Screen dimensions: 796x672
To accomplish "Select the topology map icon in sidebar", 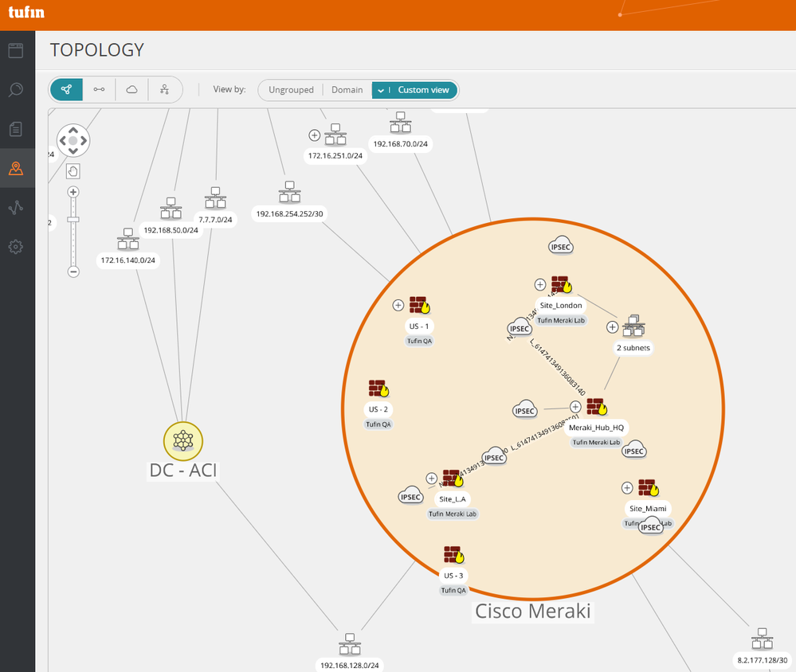I will 16,168.
